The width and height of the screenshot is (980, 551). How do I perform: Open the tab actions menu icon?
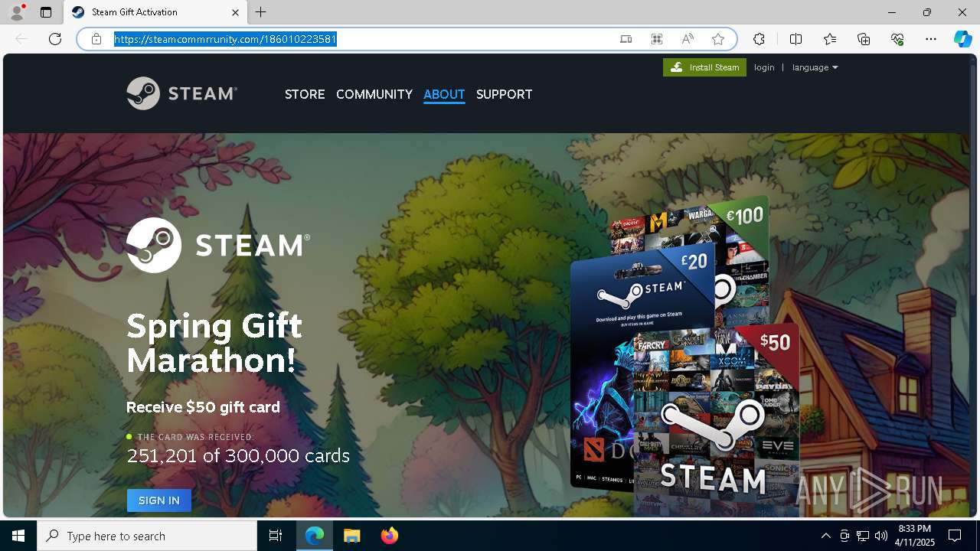tap(46, 12)
